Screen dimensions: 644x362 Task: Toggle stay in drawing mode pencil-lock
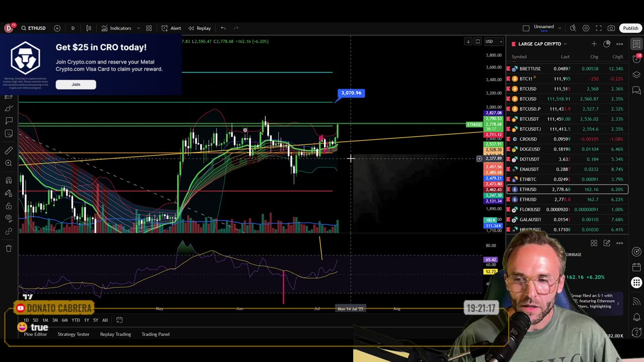[9, 193]
